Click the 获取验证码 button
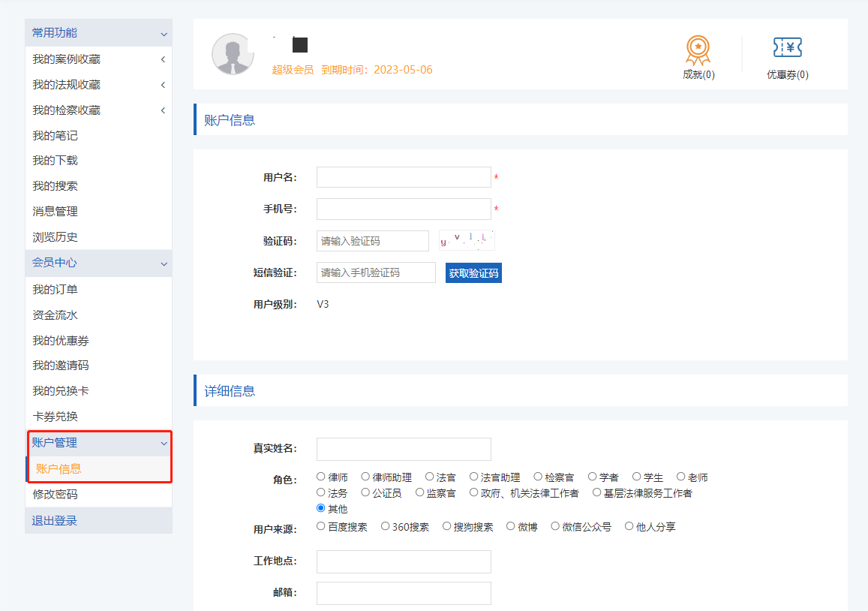868x611 pixels. click(473, 273)
